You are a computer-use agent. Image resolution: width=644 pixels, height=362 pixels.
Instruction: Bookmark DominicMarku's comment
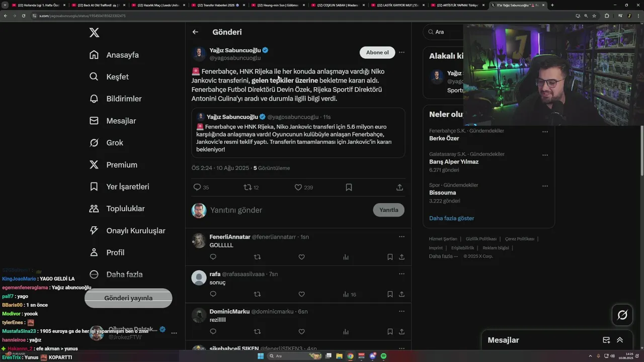tap(390, 331)
